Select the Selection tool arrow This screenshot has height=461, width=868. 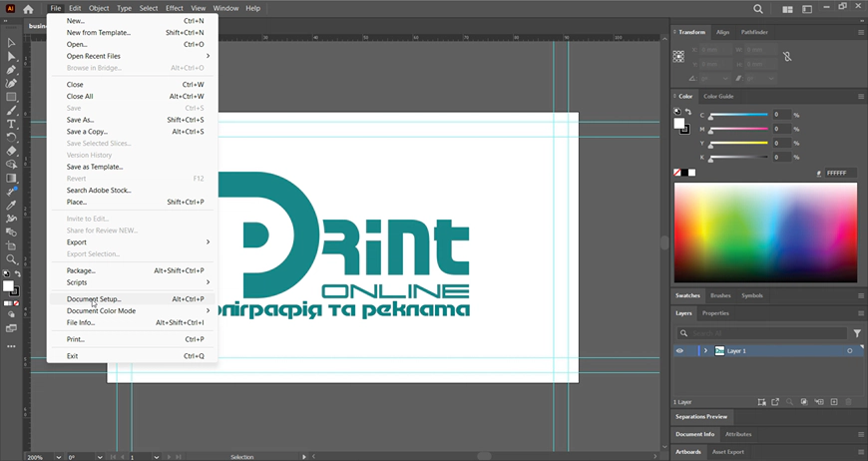pyautogui.click(x=11, y=43)
